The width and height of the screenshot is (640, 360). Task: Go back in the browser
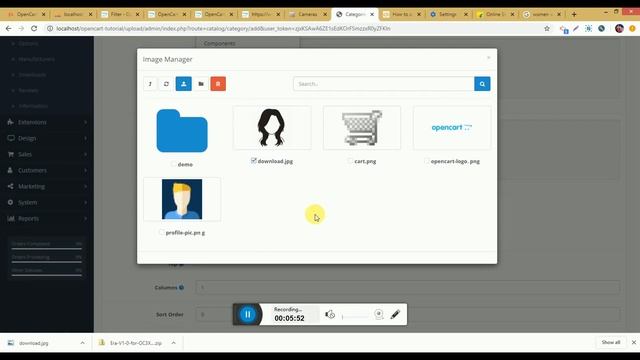[9, 29]
